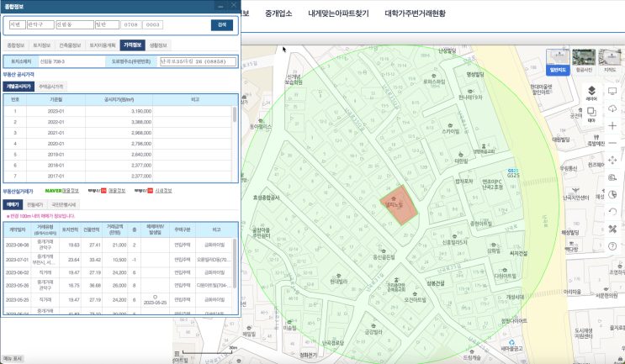Open the 중개업소 menu item

[278, 13]
